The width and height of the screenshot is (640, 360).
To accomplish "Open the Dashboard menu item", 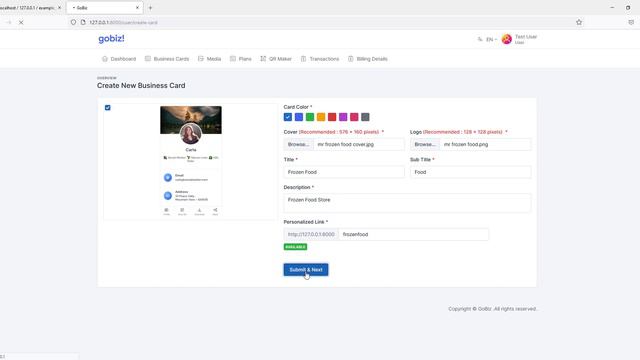I will coord(119,59).
